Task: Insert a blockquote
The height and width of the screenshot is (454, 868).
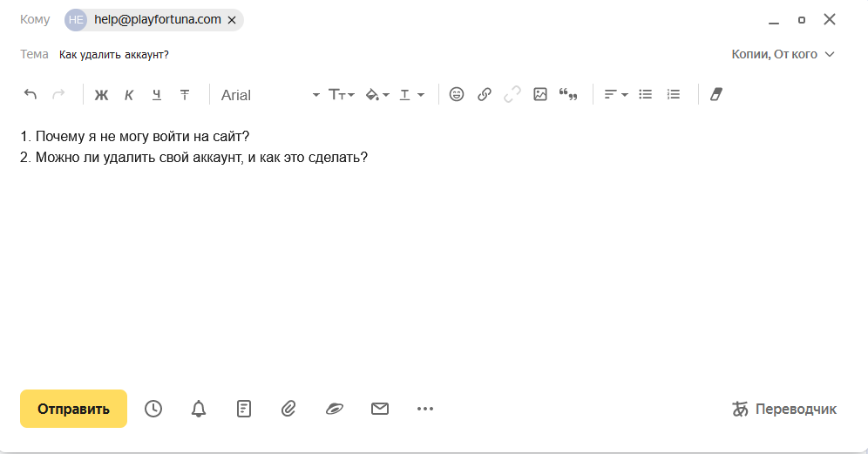Action: pos(568,95)
